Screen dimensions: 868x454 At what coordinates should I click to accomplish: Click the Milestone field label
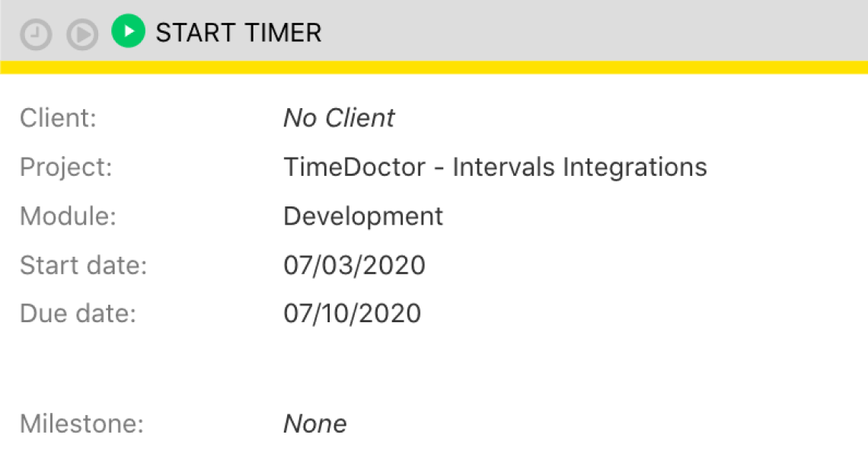tap(82, 424)
